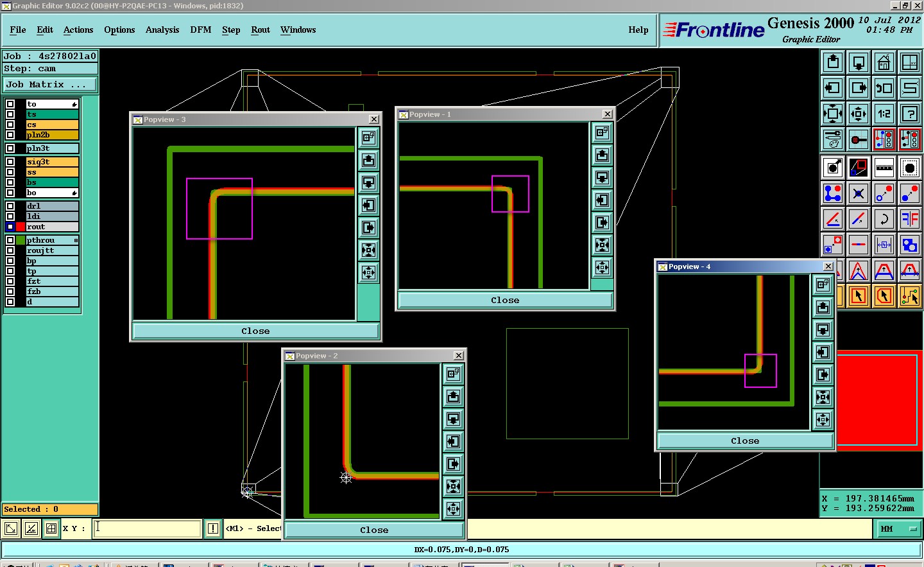Viewport: 924px width, 567px height.
Task: Open the DFM menu
Action: pyautogui.click(x=201, y=30)
